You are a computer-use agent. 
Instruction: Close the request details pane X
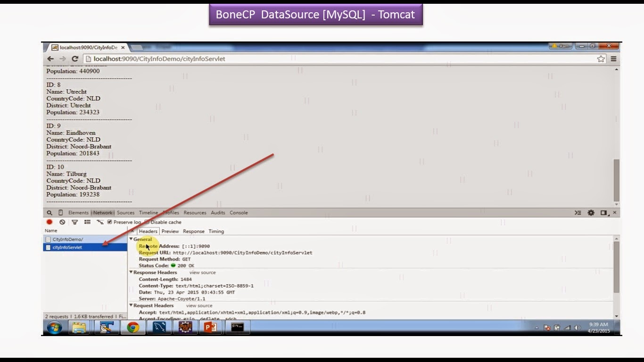(x=133, y=231)
